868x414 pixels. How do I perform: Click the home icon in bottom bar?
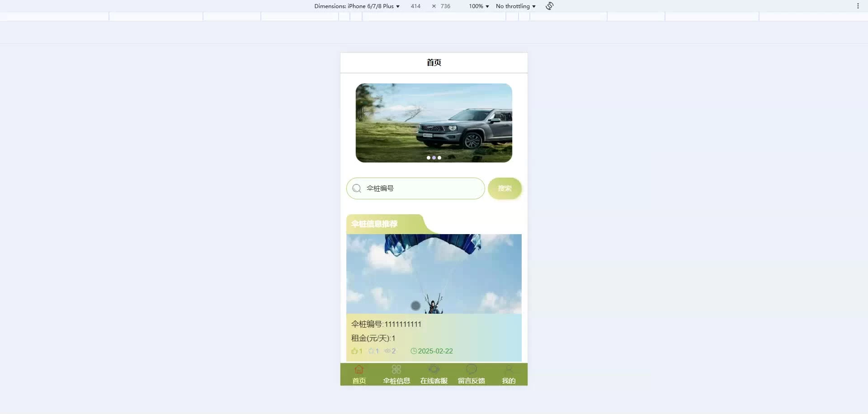click(359, 369)
